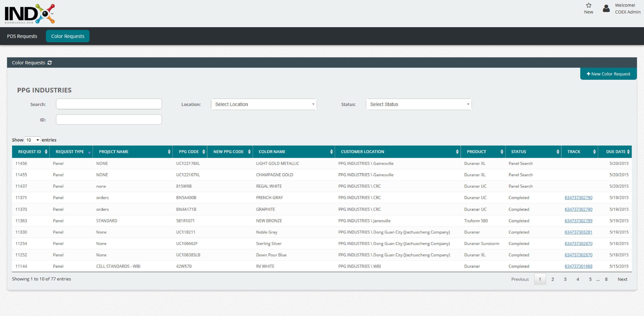
Task: Go to page 8 in pagination
Action: [x=606, y=279]
